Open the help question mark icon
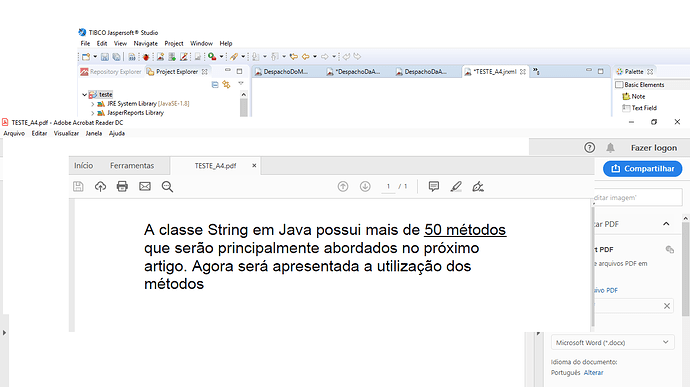The image size is (690, 387). [589, 148]
